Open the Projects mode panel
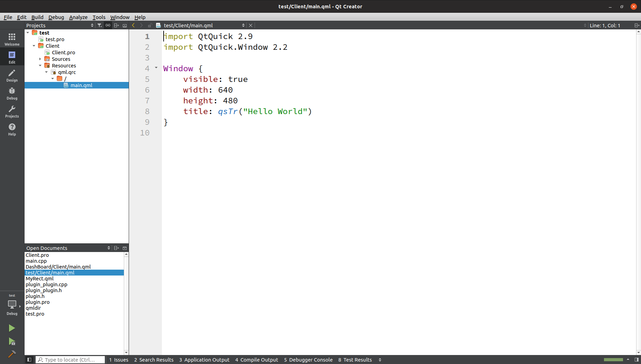 tap(12, 111)
